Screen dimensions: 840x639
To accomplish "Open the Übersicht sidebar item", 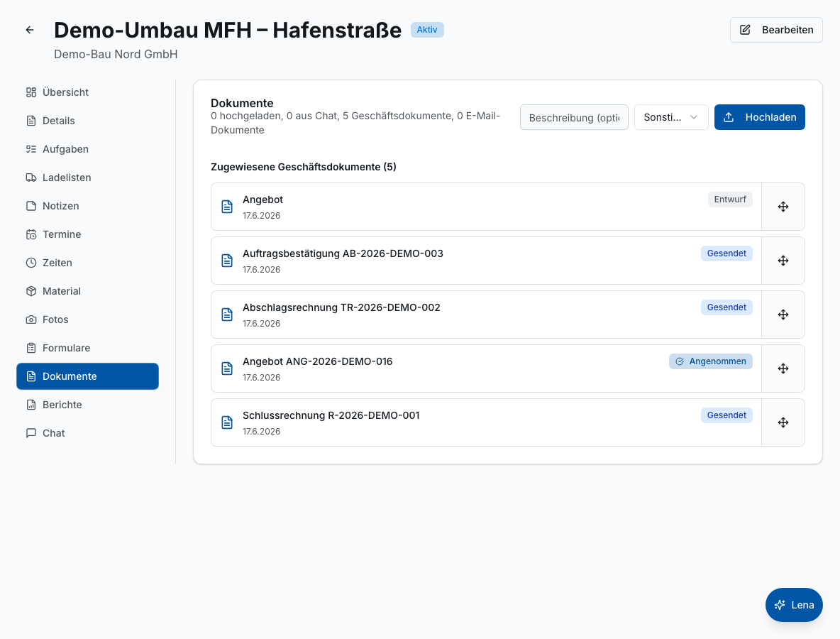I will point(87,92).
